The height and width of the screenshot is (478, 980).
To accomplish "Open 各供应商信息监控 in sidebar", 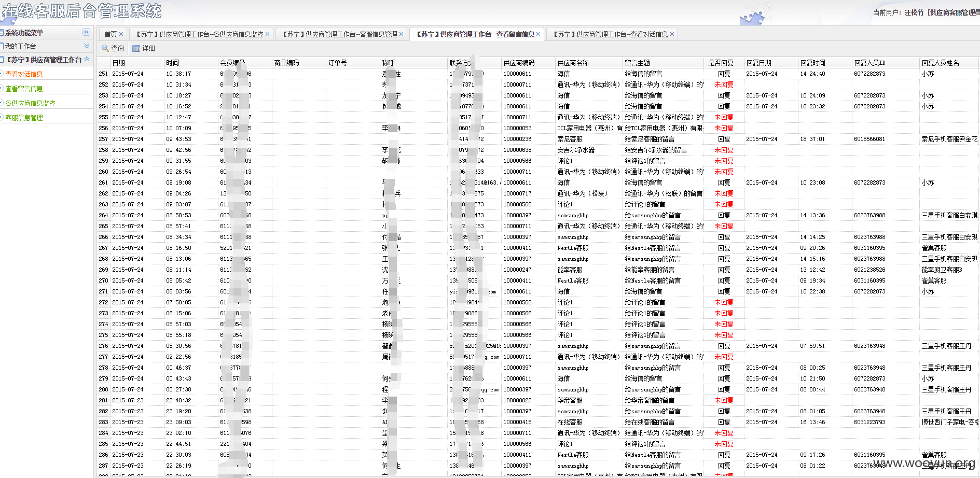I will tap(30, 103).
